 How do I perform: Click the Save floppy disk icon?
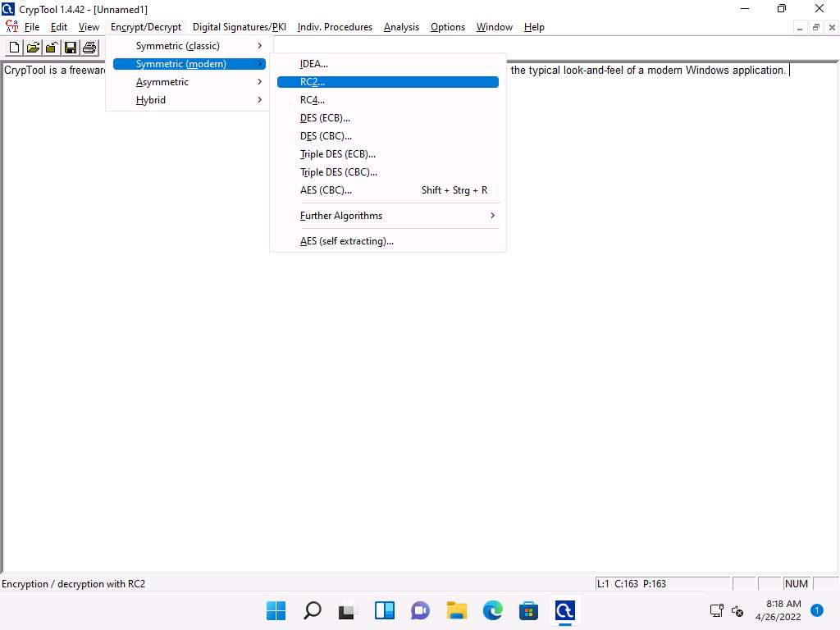[x=71, y=48]
